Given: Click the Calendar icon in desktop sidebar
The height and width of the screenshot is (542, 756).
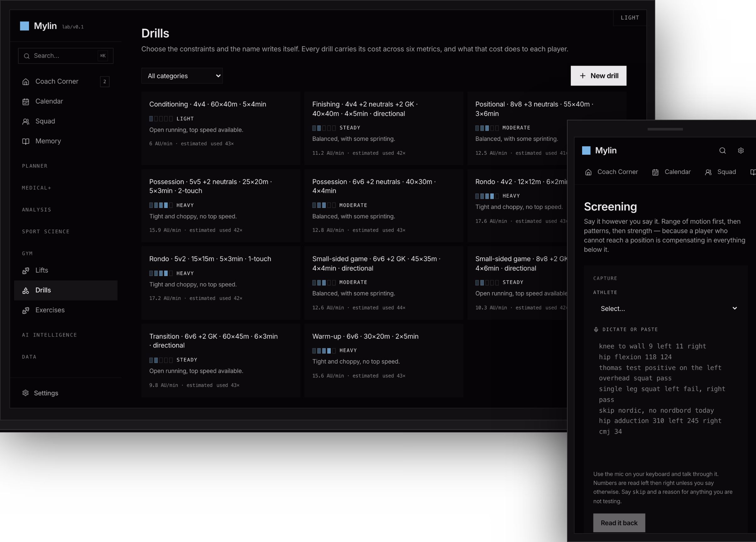Looking at the screenshot, I should pyautogui.click(x=26, y=102).
